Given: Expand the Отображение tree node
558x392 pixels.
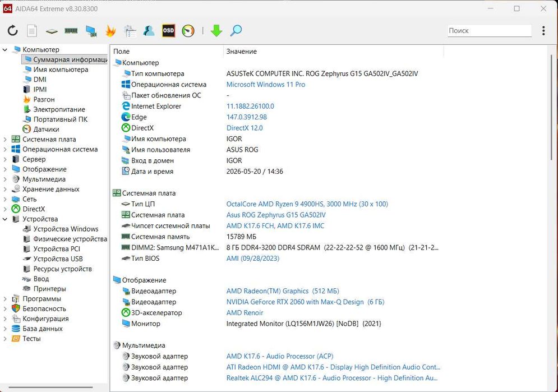Looking at the screenshot, I should coord(5,169).
